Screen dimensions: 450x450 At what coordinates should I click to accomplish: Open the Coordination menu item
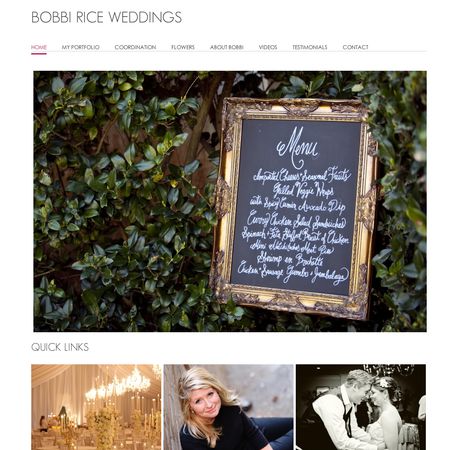(x=135, y=47)
